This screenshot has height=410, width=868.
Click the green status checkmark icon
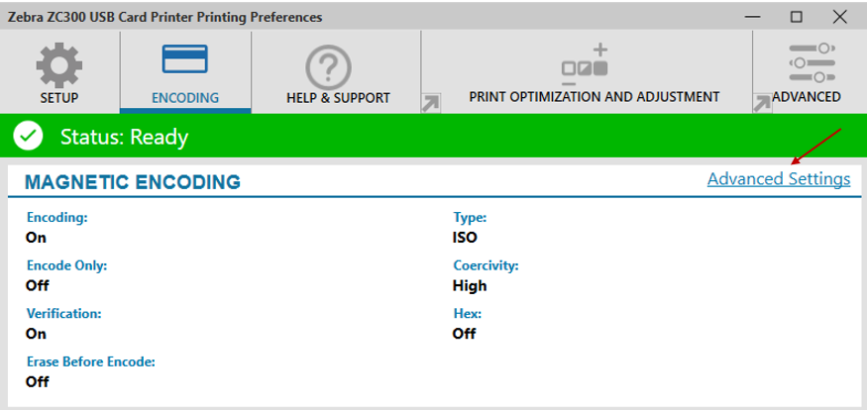[28, 136]
